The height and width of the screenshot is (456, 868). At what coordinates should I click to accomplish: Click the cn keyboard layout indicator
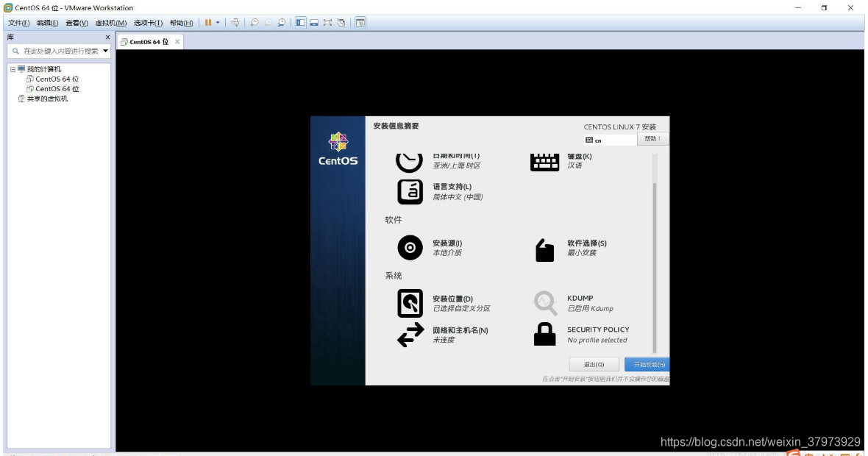pyautogui.click(x=610, y=140)
